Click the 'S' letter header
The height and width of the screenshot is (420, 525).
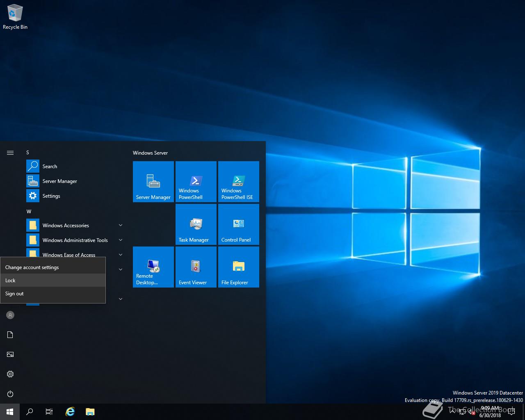pyautogui.click(x=28, y=153)
